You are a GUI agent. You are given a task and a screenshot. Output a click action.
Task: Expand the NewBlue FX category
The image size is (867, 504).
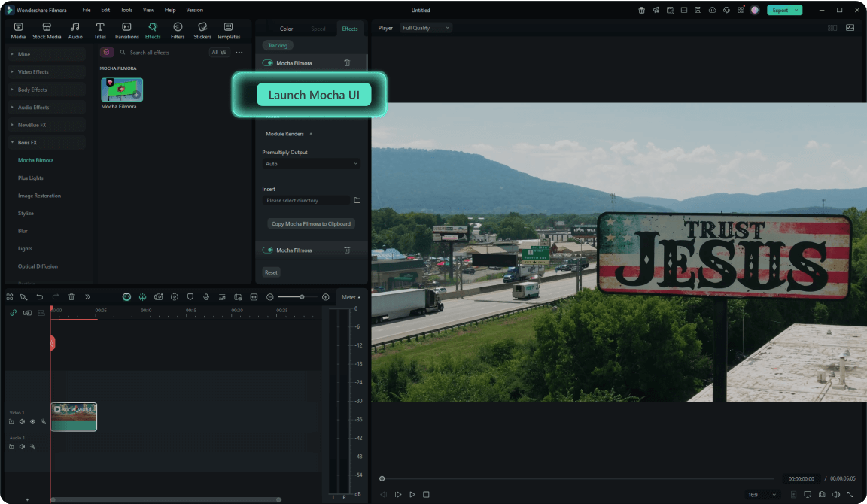tap(47, 125)
